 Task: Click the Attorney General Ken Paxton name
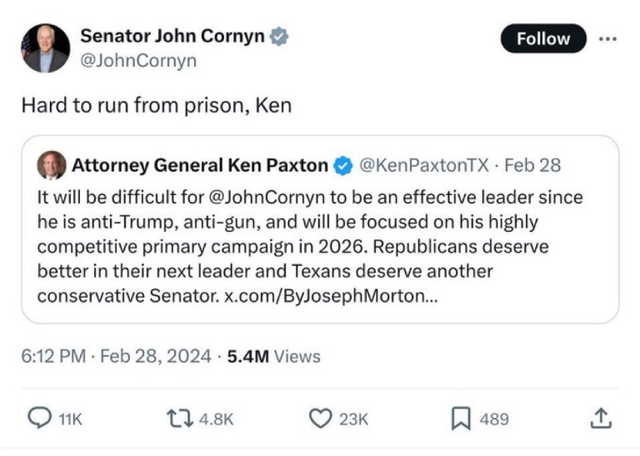pos(200,165)
